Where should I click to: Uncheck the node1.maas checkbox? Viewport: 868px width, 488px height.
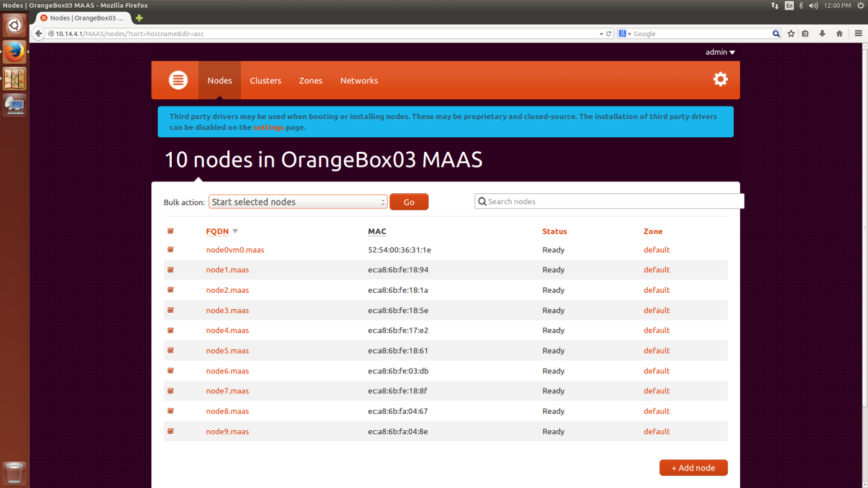[x=171, y=270]
